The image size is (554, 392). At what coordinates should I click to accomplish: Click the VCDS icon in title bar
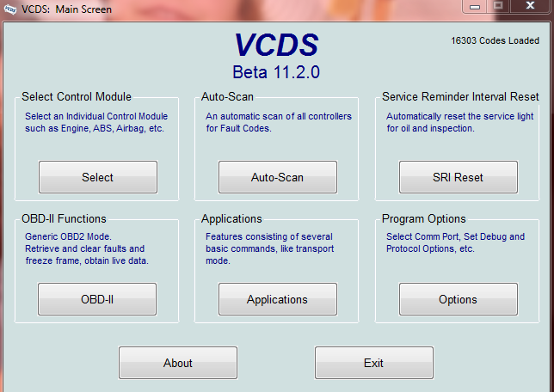pos(10,9)
